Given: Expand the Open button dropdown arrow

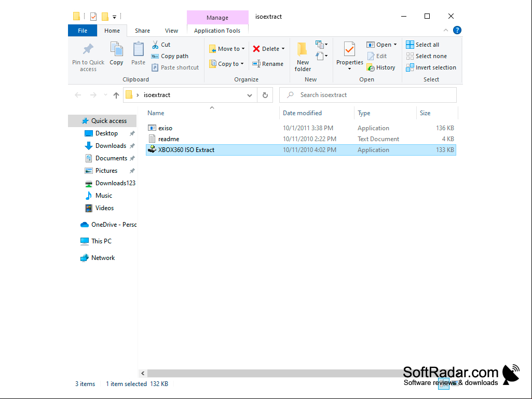Looking at the screenshot, I should pyautogui.click(x=395, y=45).
